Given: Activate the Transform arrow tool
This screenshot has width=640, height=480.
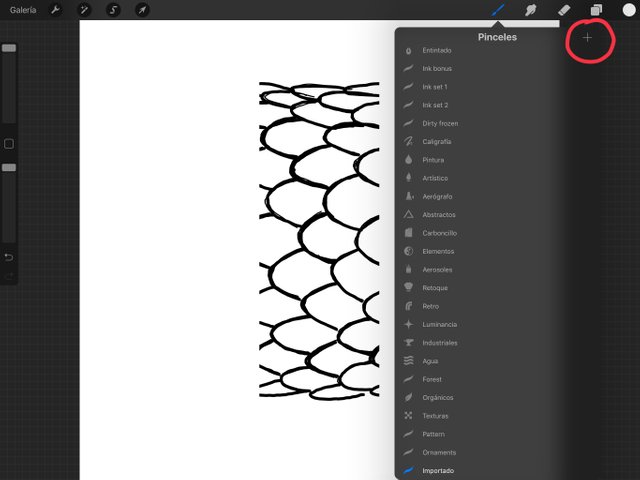Looking at the screenshot, I should 142,10.
